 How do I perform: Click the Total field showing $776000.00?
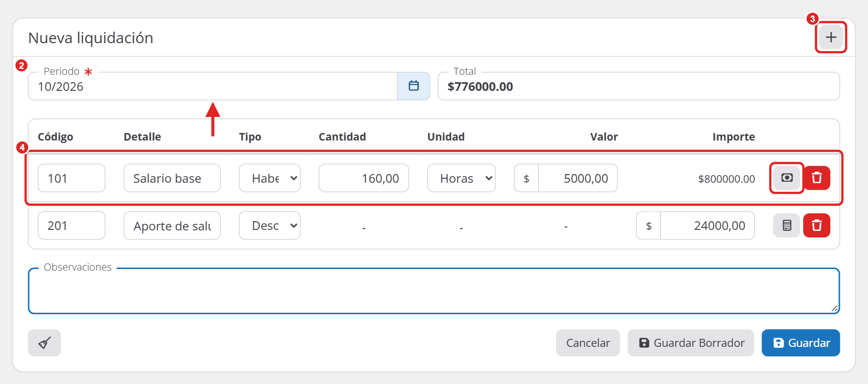pyautogui.click(x=638, y=86)
